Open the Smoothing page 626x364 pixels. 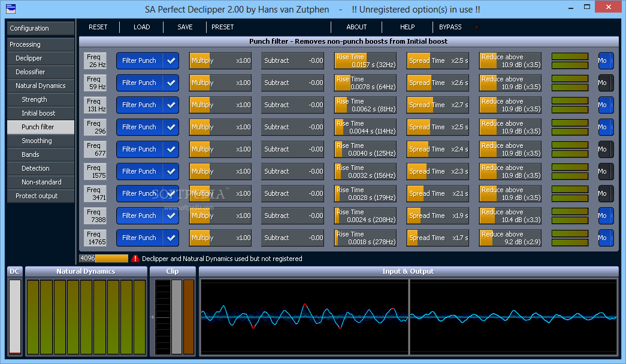point(41,141)
